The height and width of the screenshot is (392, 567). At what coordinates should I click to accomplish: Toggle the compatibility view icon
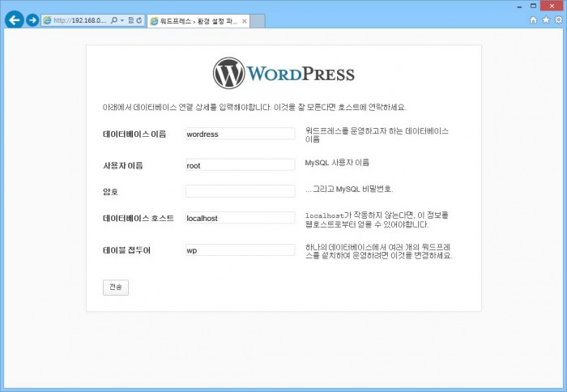coord(131,20)
